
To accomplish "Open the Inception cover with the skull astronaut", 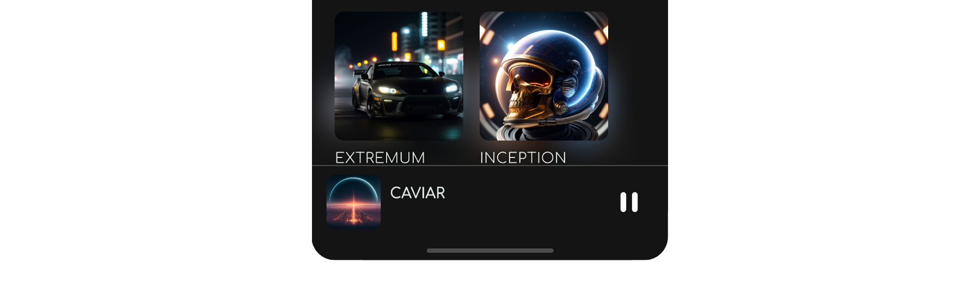I will tap(543, 76).
